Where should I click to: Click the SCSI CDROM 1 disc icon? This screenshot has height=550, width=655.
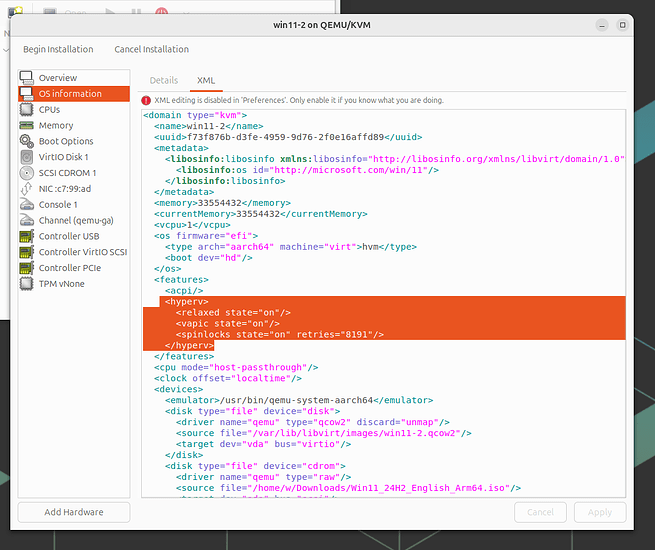click(x=26, y=173)
